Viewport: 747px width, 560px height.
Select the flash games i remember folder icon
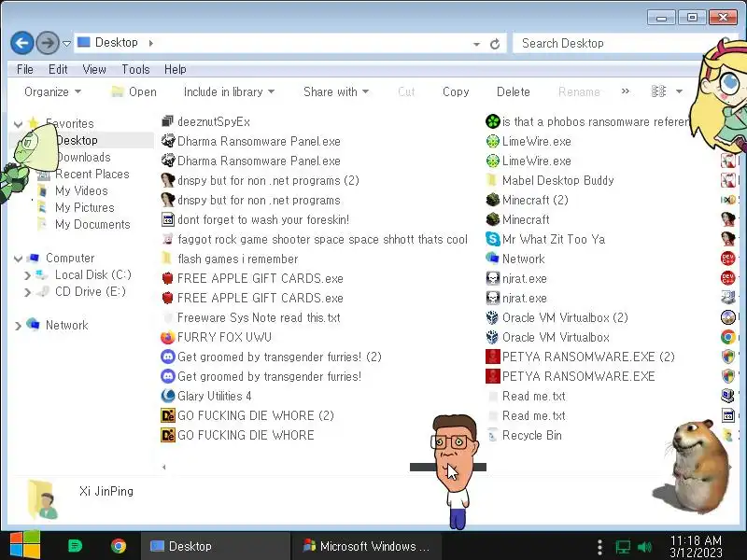coord(167,259)
